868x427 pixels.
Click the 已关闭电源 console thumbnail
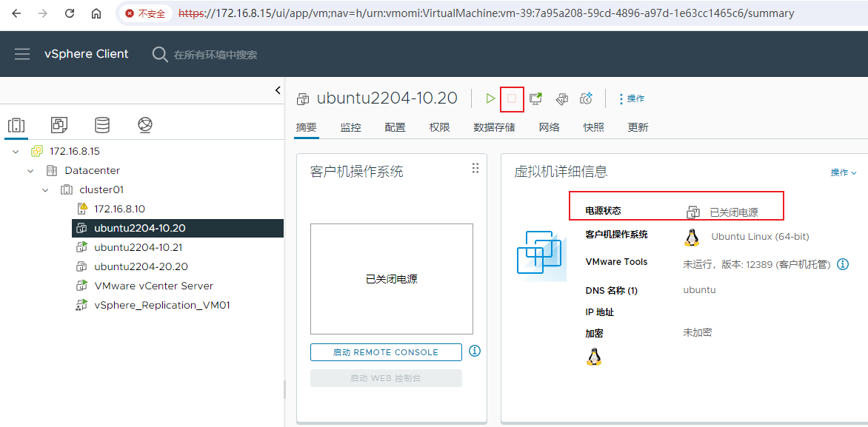click(x=391, y=279)
